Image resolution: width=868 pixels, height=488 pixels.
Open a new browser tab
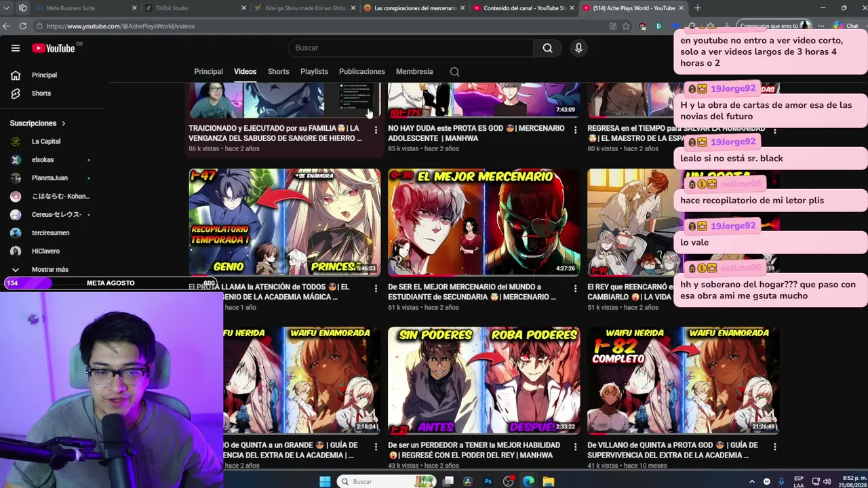click(x=697, y=8)
